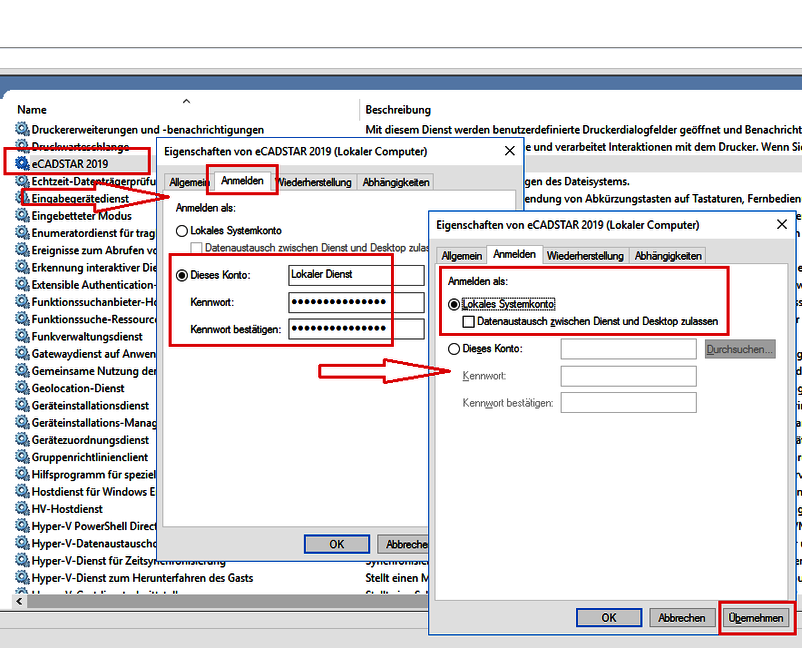Screen dimensions: 802x648
Task: Click gear icon of Hostdienst für Windows row
Action: (22, 491)
